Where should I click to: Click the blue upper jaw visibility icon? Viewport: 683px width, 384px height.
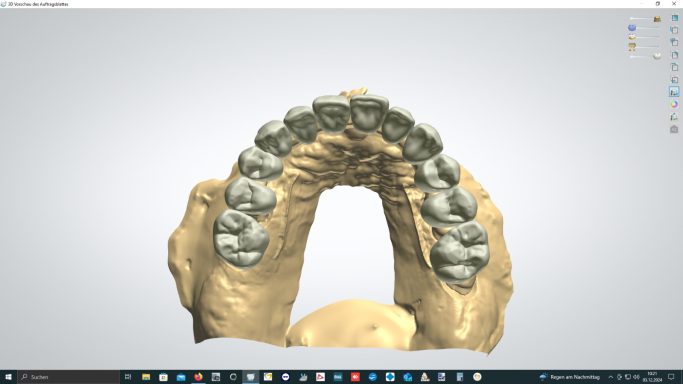click(x=632, y=28)
